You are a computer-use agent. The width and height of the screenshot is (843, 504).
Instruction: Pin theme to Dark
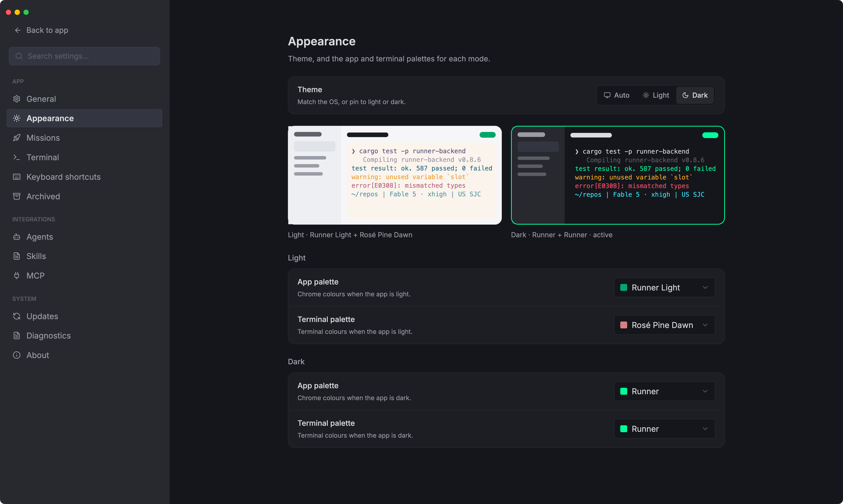[695, 95]
